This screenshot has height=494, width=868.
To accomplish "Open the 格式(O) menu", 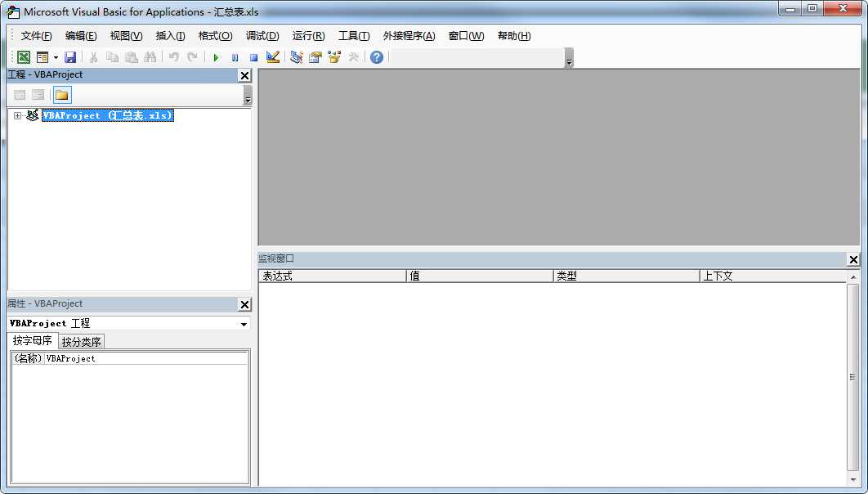I will [215, 36].
